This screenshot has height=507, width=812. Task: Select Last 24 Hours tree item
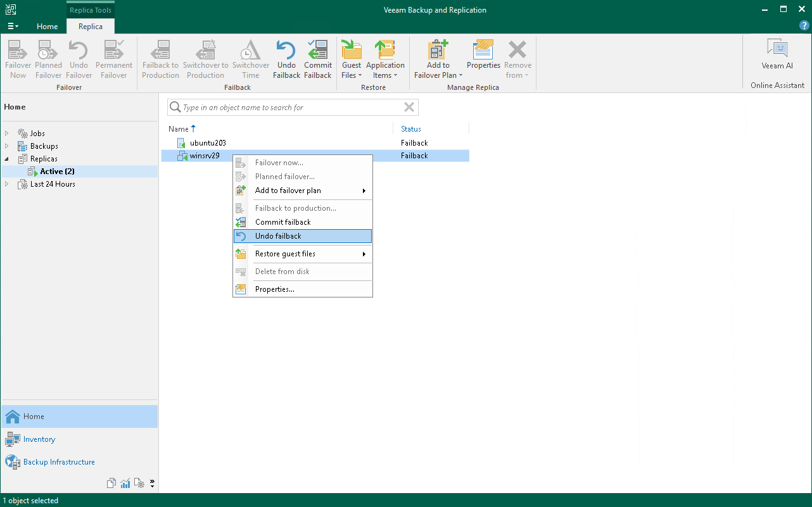click(53, 184)
